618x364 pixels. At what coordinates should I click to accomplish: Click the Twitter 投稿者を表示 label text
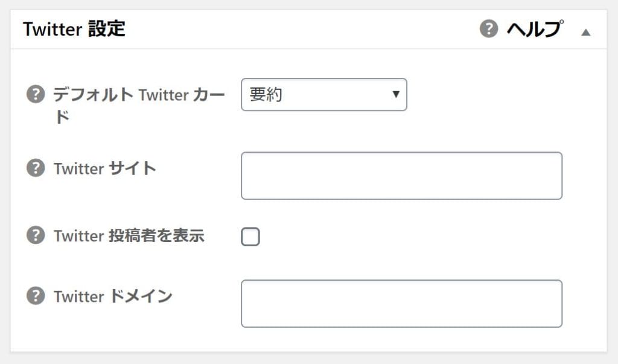(129, 236)
